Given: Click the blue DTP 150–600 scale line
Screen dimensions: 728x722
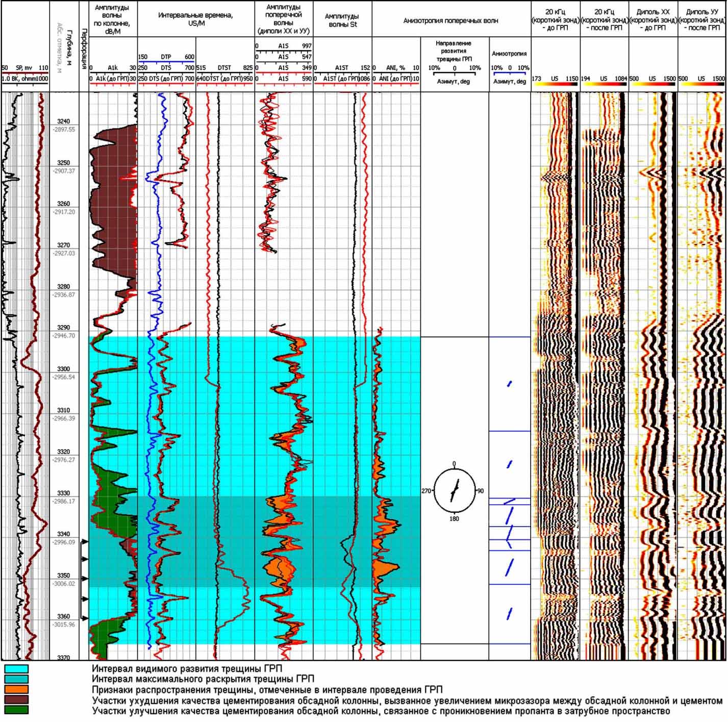Looking at the screenshot, I should point(166,62).
